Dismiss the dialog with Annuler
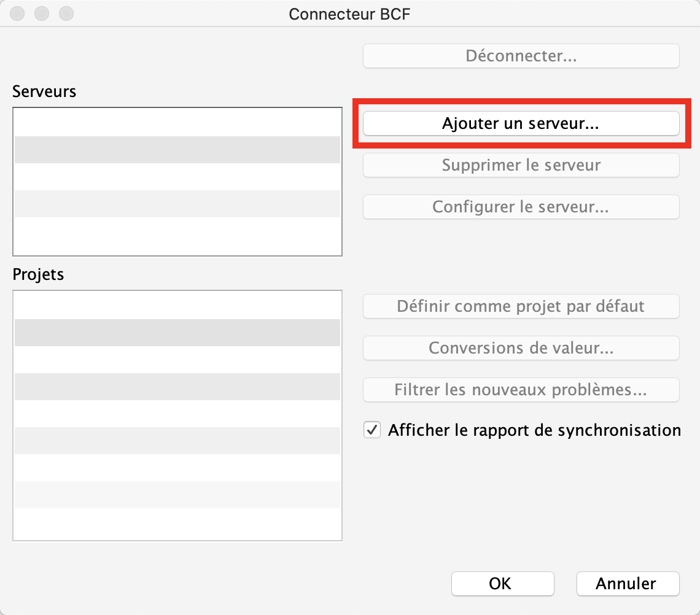 click(x=628, y=583)
